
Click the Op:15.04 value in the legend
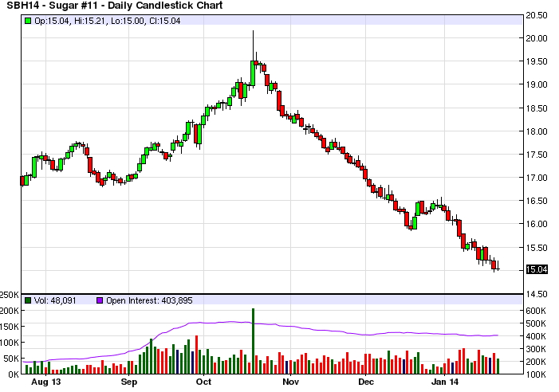(51, 21)
